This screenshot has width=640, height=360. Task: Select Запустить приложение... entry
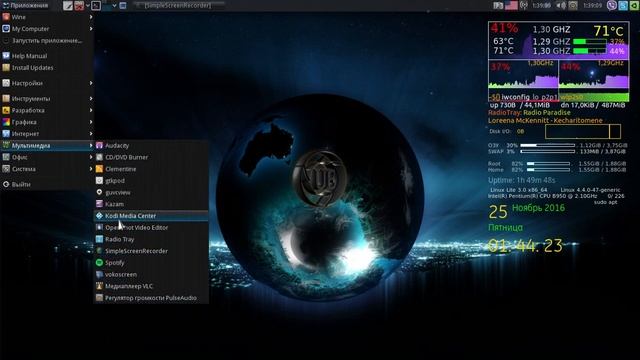point(47,41)
